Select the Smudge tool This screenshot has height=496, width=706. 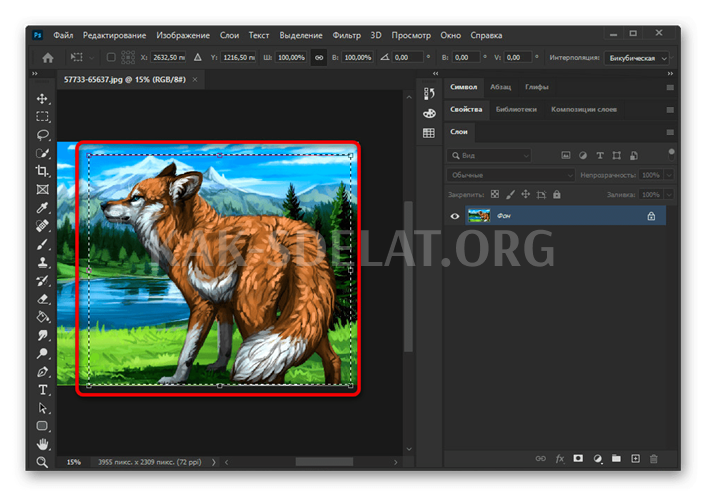click(x=42, y=335)
